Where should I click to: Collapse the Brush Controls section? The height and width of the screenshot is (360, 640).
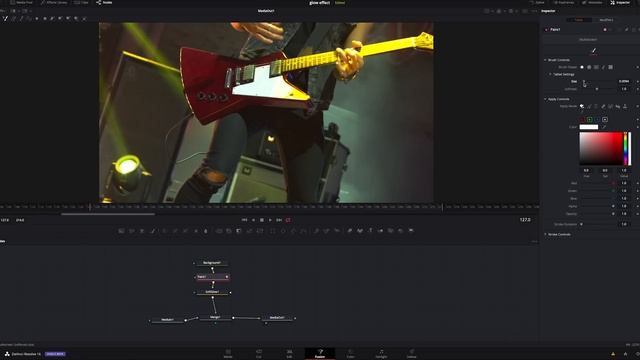point(545,60)
